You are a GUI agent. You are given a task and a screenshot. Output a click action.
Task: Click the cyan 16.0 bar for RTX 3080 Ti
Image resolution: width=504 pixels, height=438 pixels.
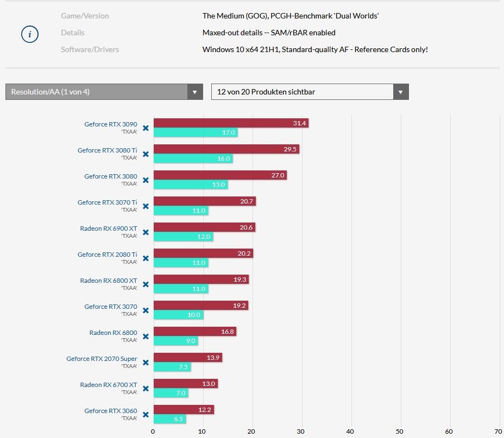coord(193,158)
